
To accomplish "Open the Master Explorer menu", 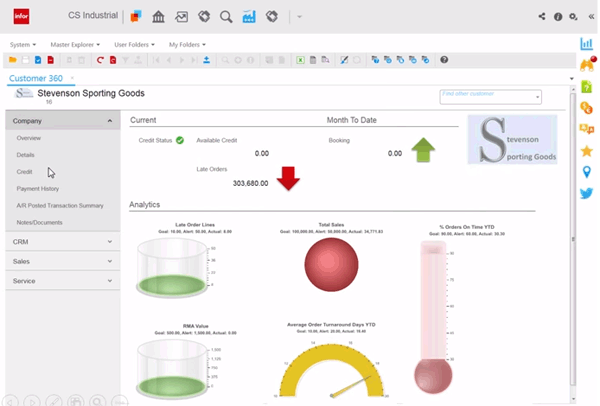I will pos(75,45).
